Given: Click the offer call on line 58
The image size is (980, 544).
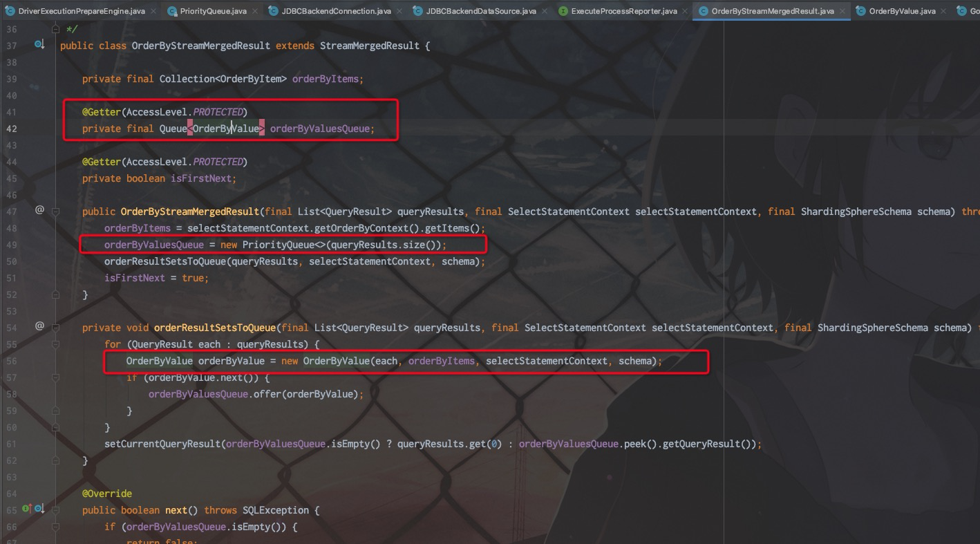Looking at the screenshot, I should click(x=267, y=394).
